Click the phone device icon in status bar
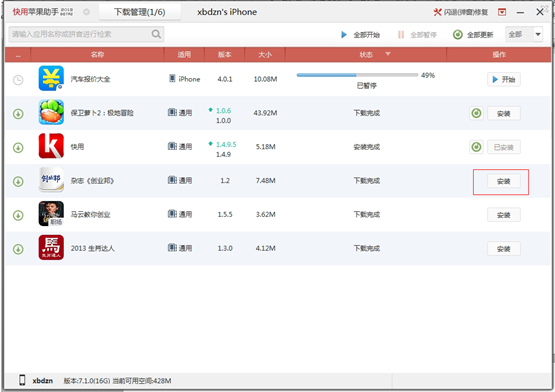The height and width of the screenshot is (392, 555). pyautogui.click(x=22, y=380)
